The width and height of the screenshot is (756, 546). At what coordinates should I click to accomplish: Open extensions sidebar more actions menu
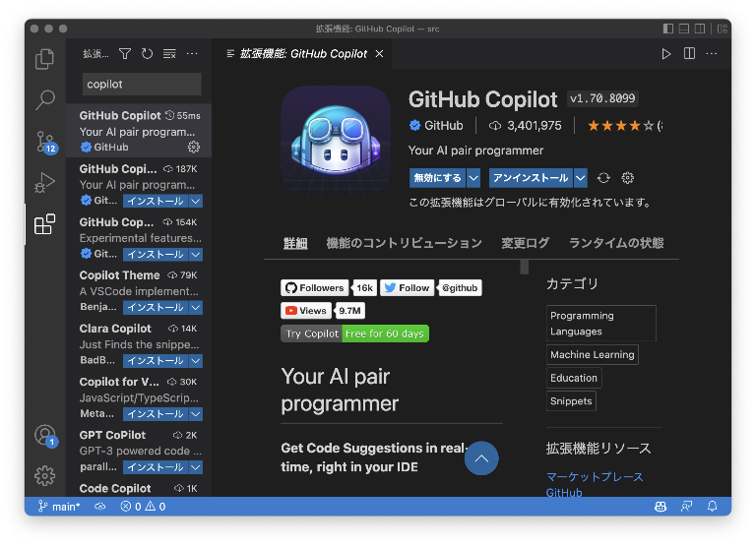tap(192, 53)
